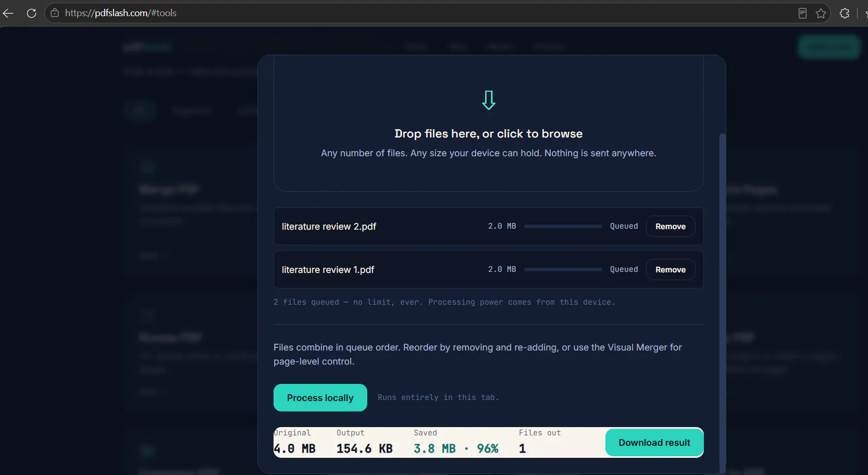
Task: Open the browser extensions puzzle icon
Action: 845,13
